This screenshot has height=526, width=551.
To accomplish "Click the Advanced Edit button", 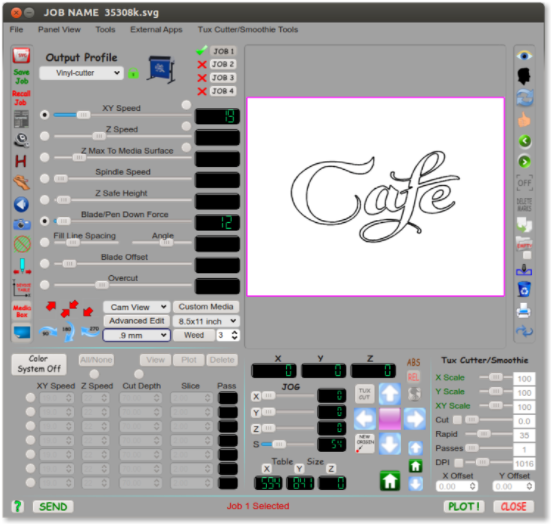I will 137,321.
